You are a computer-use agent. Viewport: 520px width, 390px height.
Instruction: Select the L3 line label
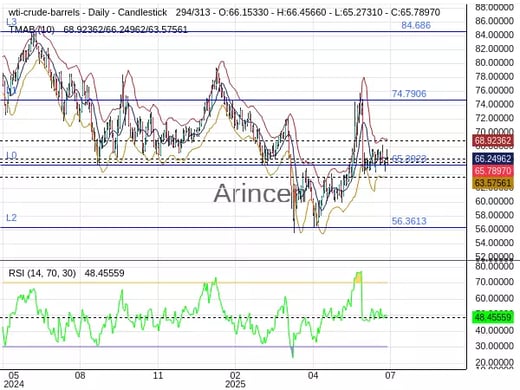[x=11, y=22]
